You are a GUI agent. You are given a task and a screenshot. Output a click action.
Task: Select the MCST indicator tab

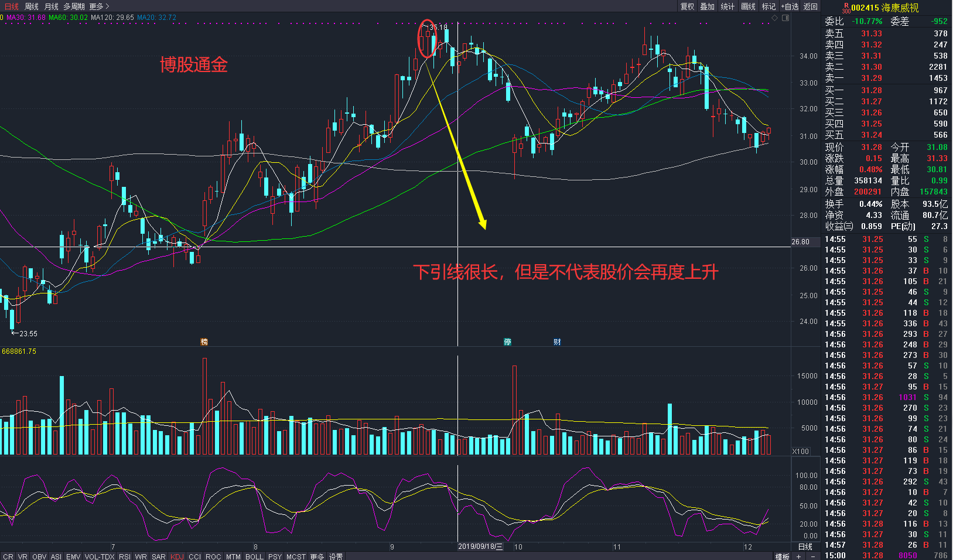click(x=296, y=556)
